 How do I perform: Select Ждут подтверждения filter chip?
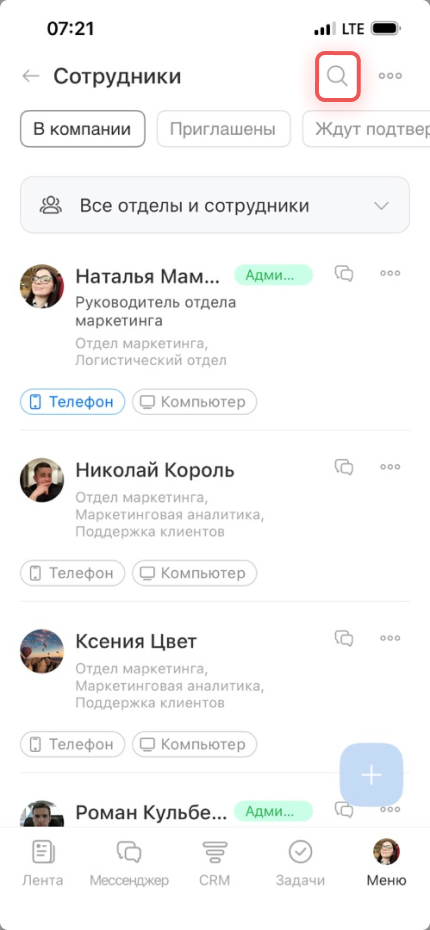366,129
